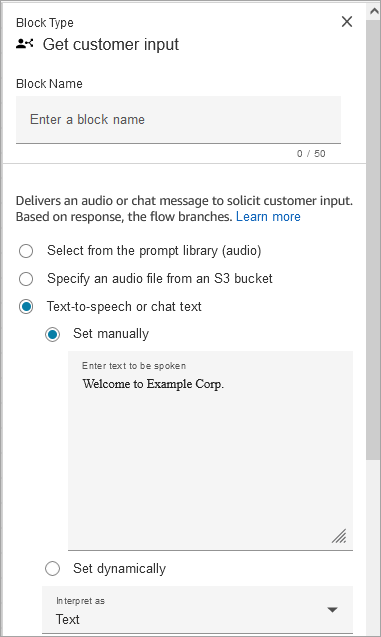
Task: Click the 0 / 50 character counter
Action: [311, 154]
